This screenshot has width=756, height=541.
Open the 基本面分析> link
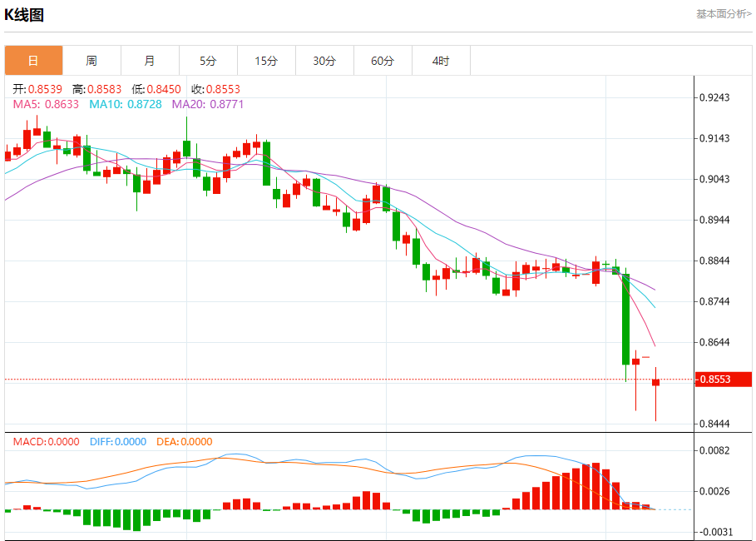point(724,14)
